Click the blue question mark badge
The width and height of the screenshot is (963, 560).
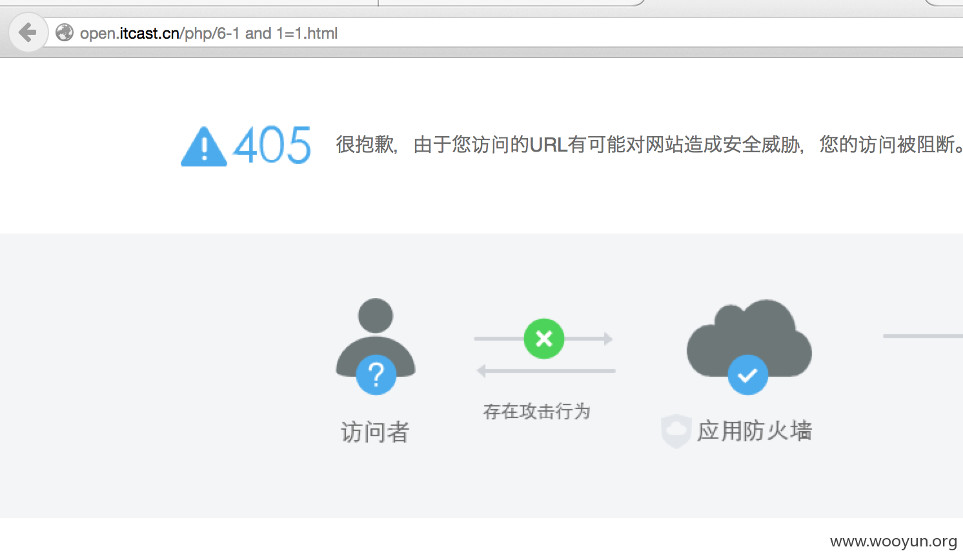[x=376, y=374]
